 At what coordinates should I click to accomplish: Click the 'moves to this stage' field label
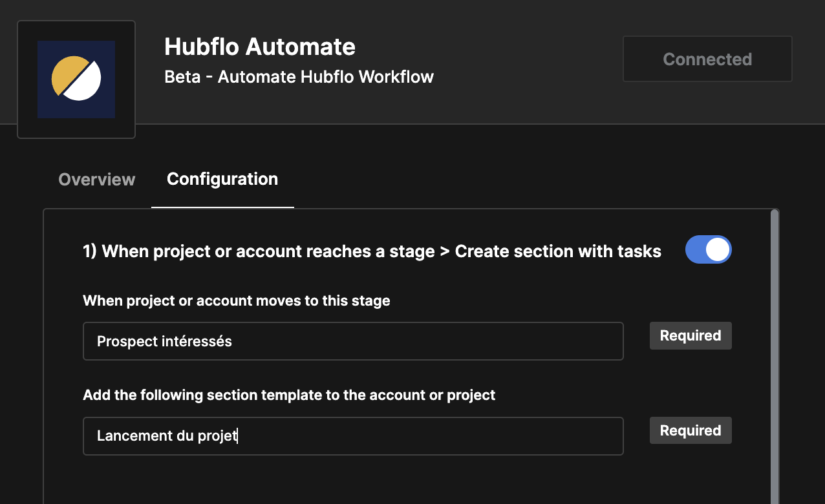(x=237, y=300)
